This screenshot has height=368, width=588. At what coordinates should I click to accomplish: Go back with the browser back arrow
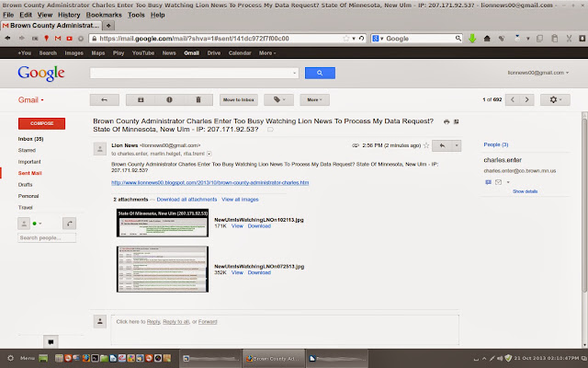(x=7, y=39)
